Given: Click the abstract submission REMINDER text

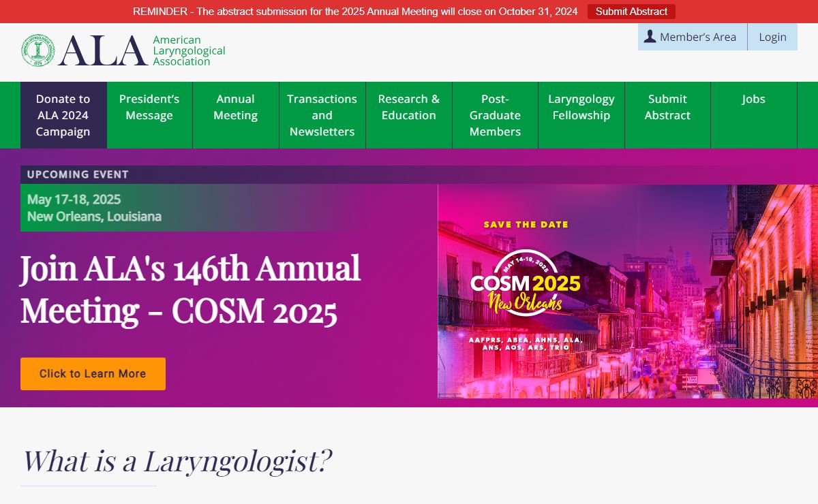Looking at the screenshot, I should tap(355, 12).
